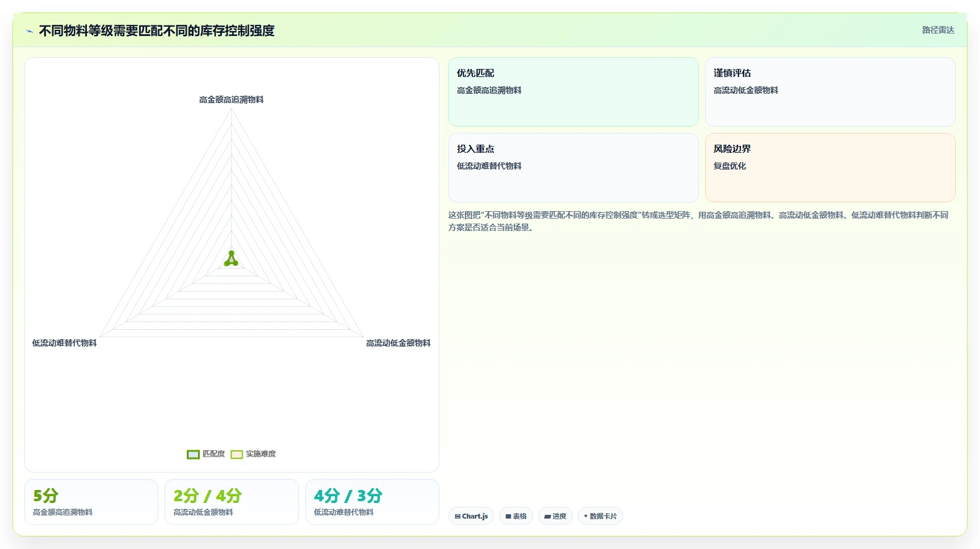This screenshot has height=549, width=980.
Task: Click the header icon beside the title
Action: [29, 31]
